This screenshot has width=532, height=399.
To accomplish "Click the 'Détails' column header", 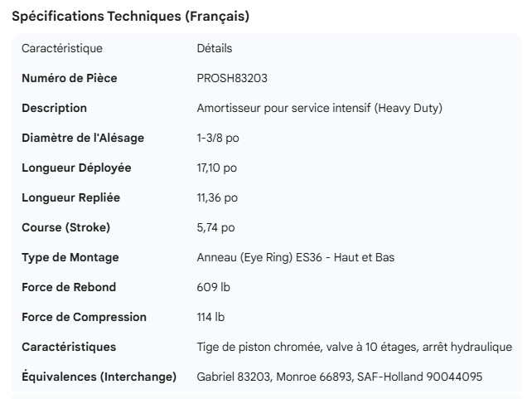I will point(215,48).
